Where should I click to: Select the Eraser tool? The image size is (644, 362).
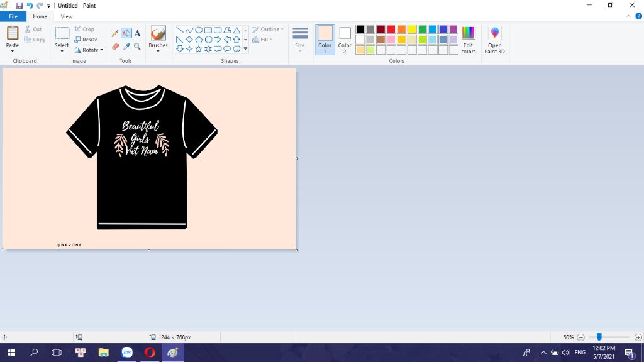point(115,47)
